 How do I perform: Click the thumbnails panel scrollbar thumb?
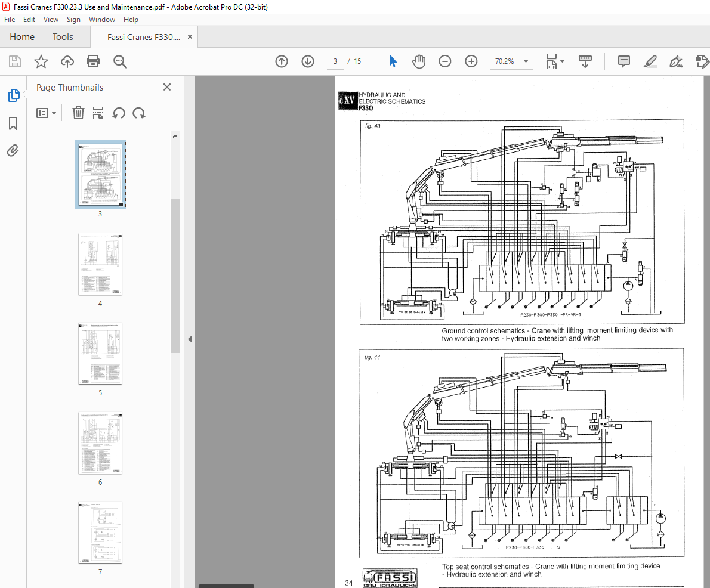[x=175, y=275]
